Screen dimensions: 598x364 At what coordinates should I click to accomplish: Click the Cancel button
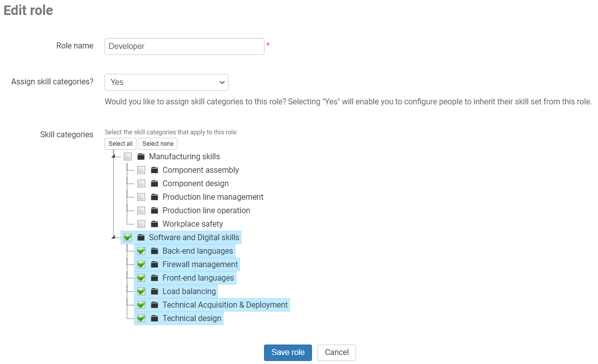pos(336,353)
